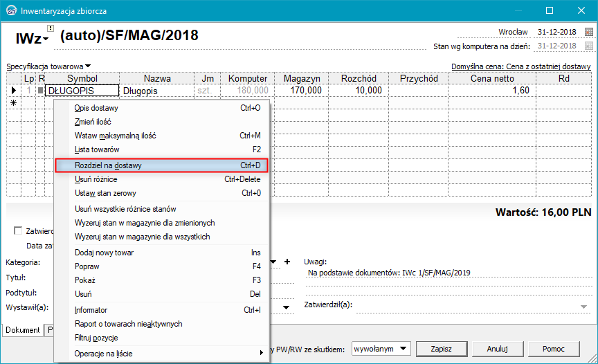Select Wstaw maksymalną ilość

[162, 136]
